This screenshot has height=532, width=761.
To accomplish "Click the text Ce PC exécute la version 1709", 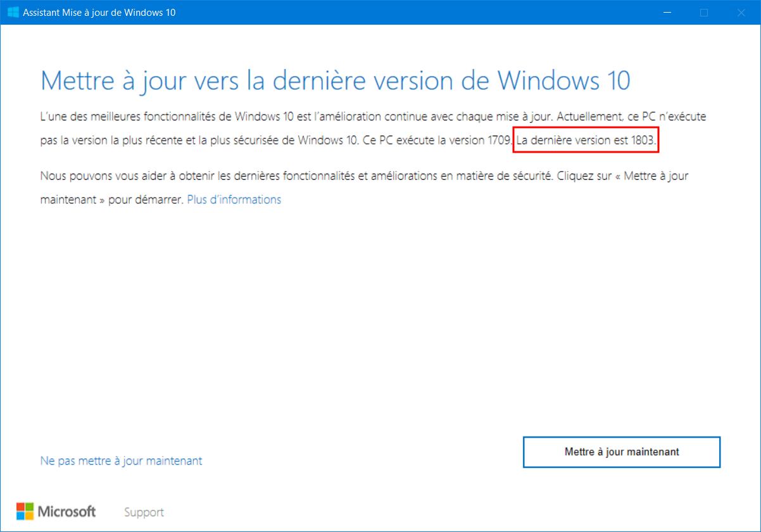I will (437, 141).
